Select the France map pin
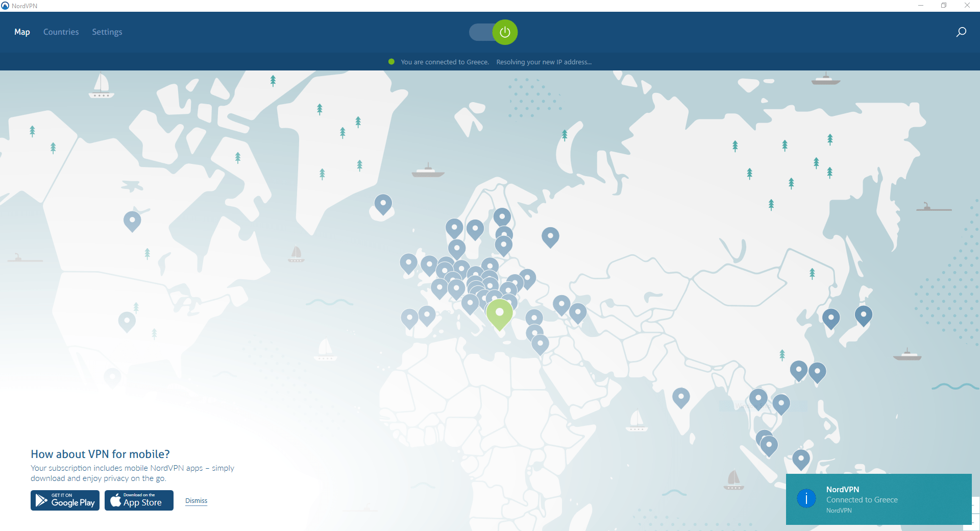This screenshot has width=980, height=531. [439, 288]
